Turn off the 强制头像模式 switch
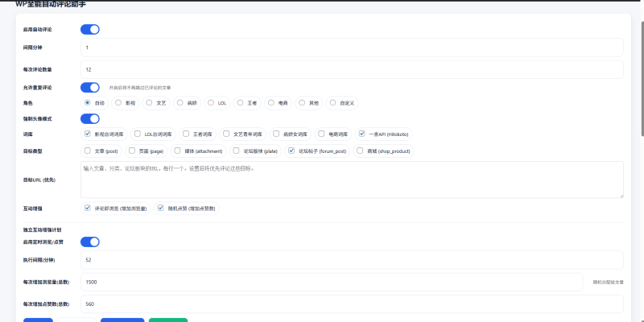 click(89, 118)
